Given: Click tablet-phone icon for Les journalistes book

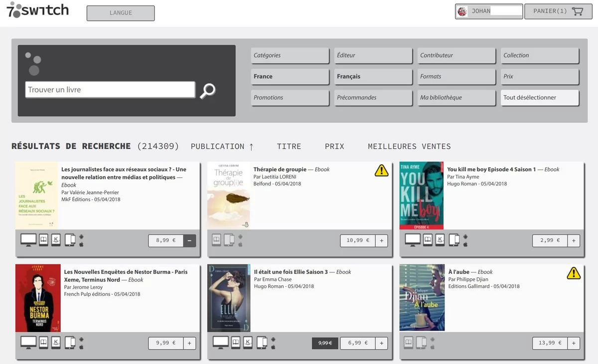Looking at the screenshot, I should coord(70,240).
